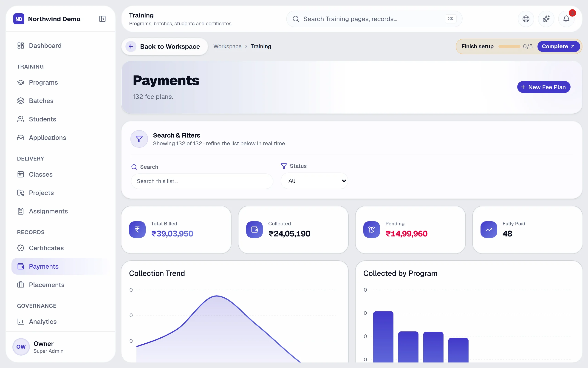Click Back to Workspace button
This screenshot has height=368, width=588.
[x=164, y=46]
